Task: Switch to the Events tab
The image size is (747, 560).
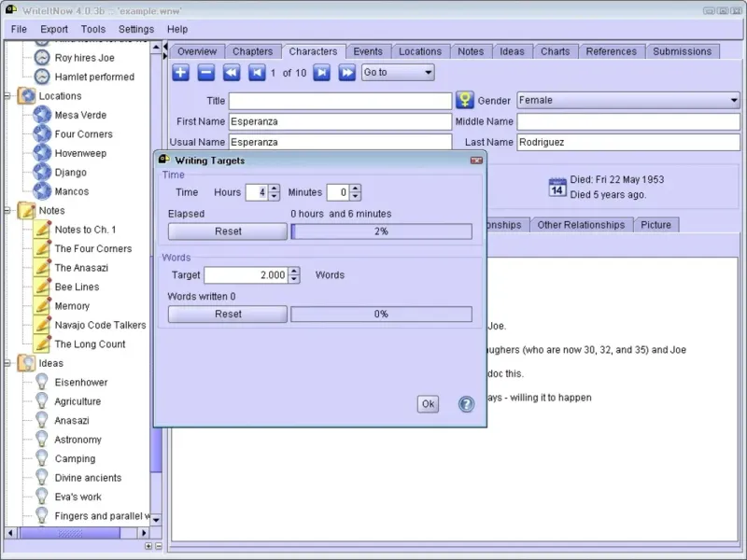Action: (368, 51)
